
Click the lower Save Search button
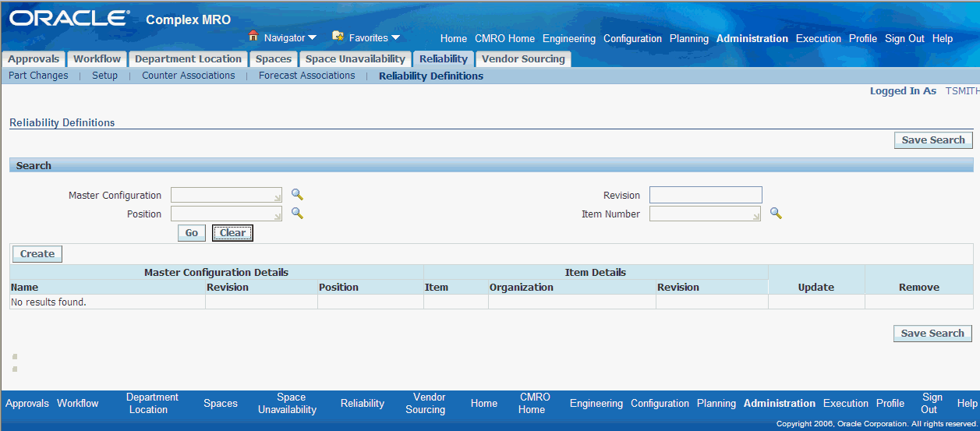(932, 334)
